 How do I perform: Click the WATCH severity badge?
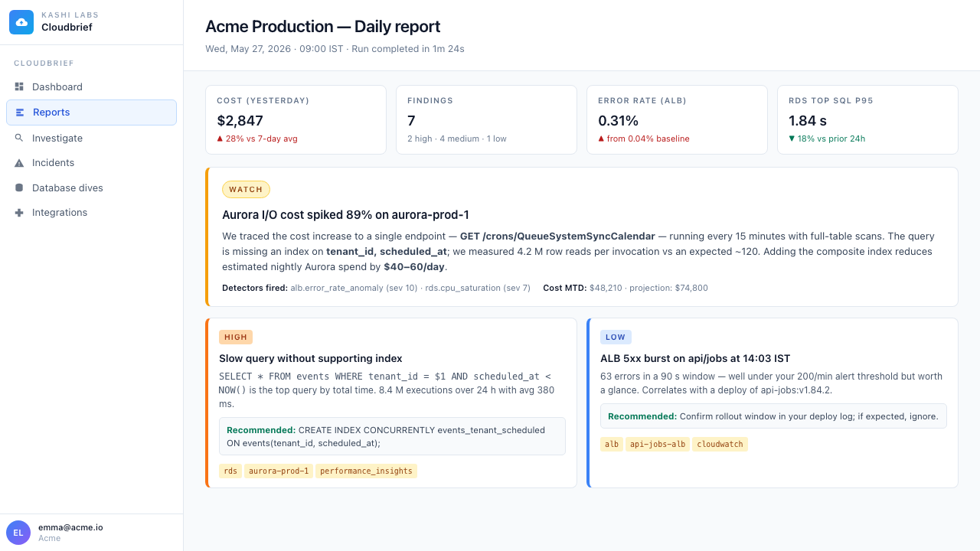click(x=246, y=189)
